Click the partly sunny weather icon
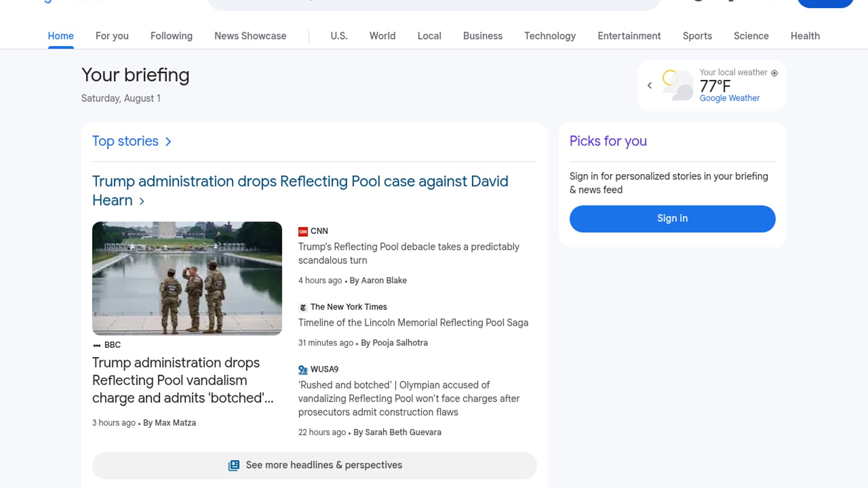Viewport: 868px width, 488px height. coord(677,85)
